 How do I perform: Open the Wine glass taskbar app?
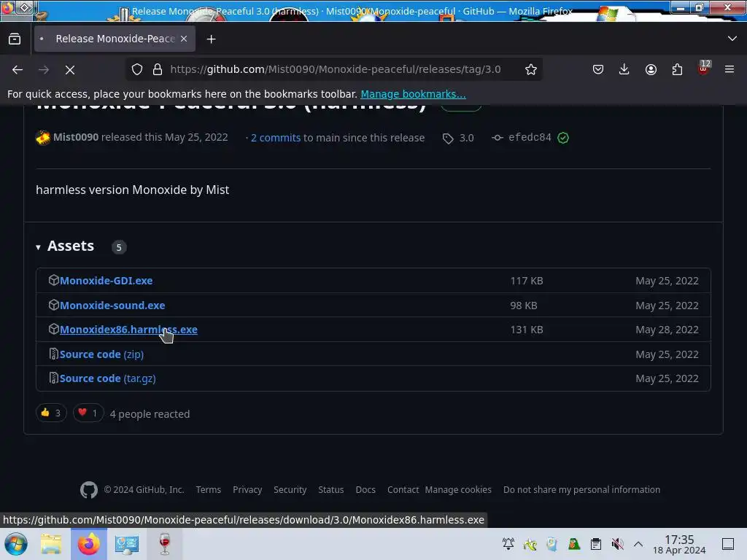pos(165,544)
